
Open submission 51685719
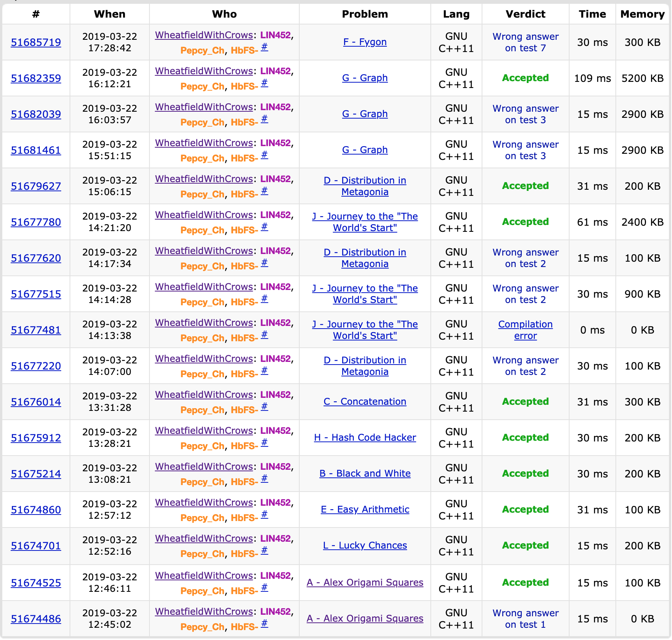(x=36, y=42)
